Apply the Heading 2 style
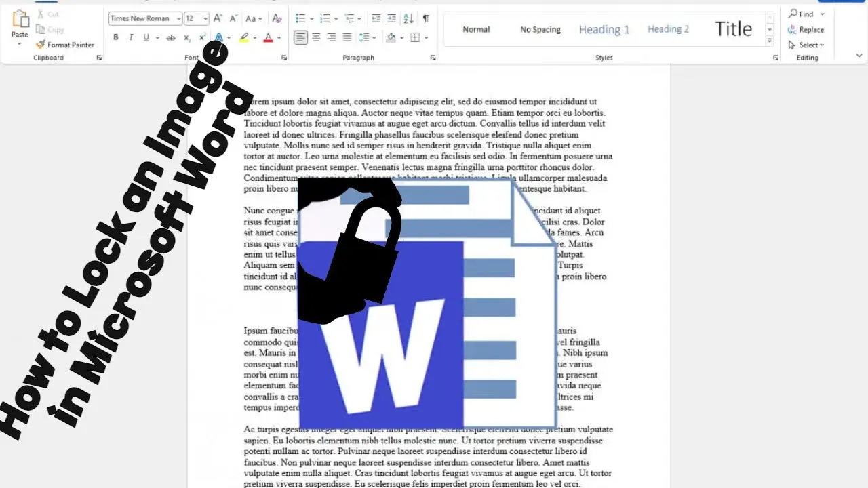Image resolution: width=868 pixels, height=488 pixels. (x=668, y=29)
